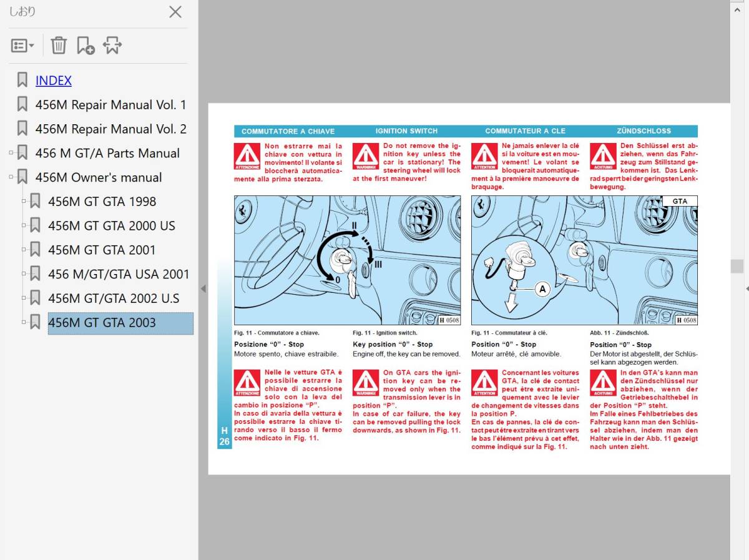The width and height of the screenshot is (749, 560).
Task: Open the 456M GT GTA 1998 bookmark
Action: (102, 202)
